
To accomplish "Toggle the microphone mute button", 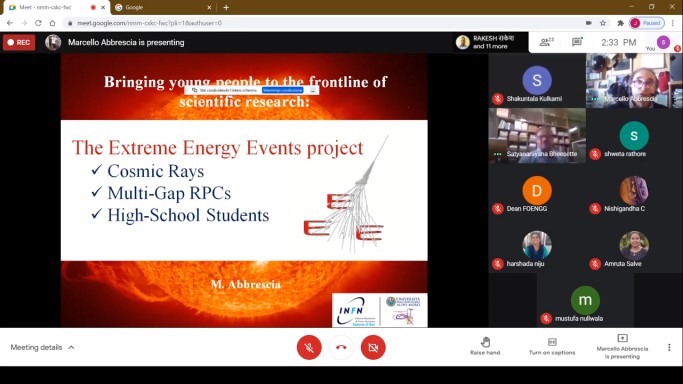I will click(309, 347).
